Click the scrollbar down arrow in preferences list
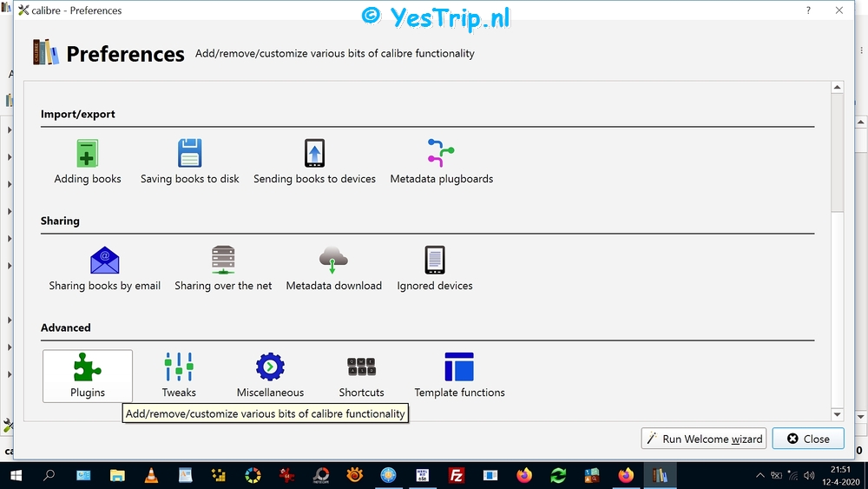868x489 pixels. point(837,415)
